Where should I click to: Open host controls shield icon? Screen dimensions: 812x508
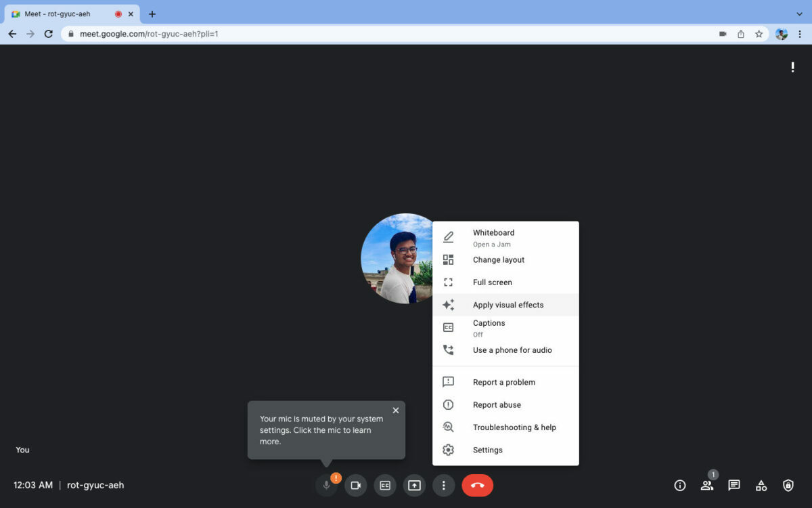point(788,485)
